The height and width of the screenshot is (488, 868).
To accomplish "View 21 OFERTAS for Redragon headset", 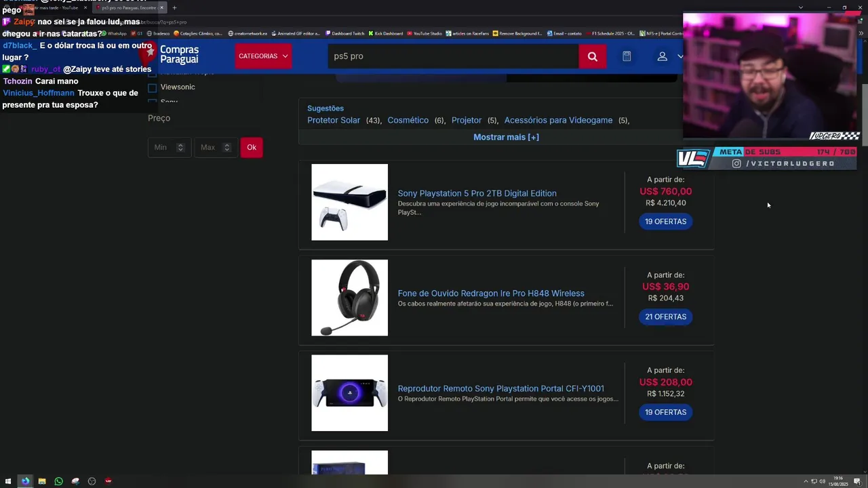I will tap(665, 317).
